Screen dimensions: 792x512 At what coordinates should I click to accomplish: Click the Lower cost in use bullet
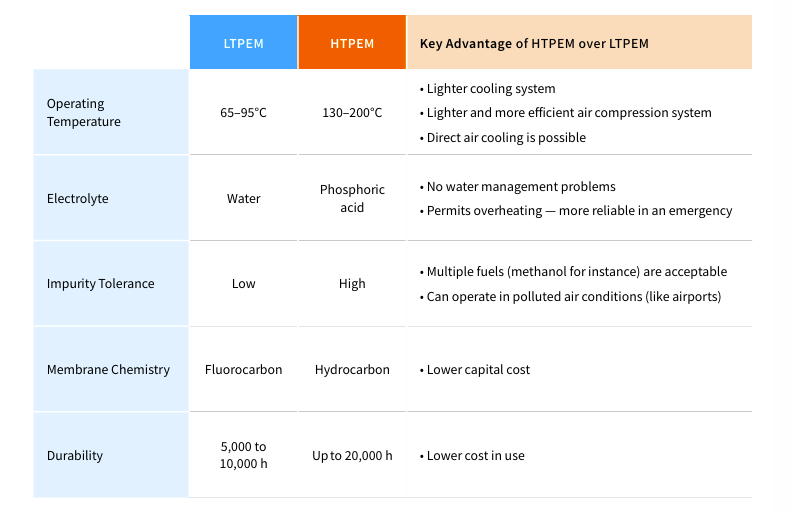pyautogui.click(x=475, y=455)
